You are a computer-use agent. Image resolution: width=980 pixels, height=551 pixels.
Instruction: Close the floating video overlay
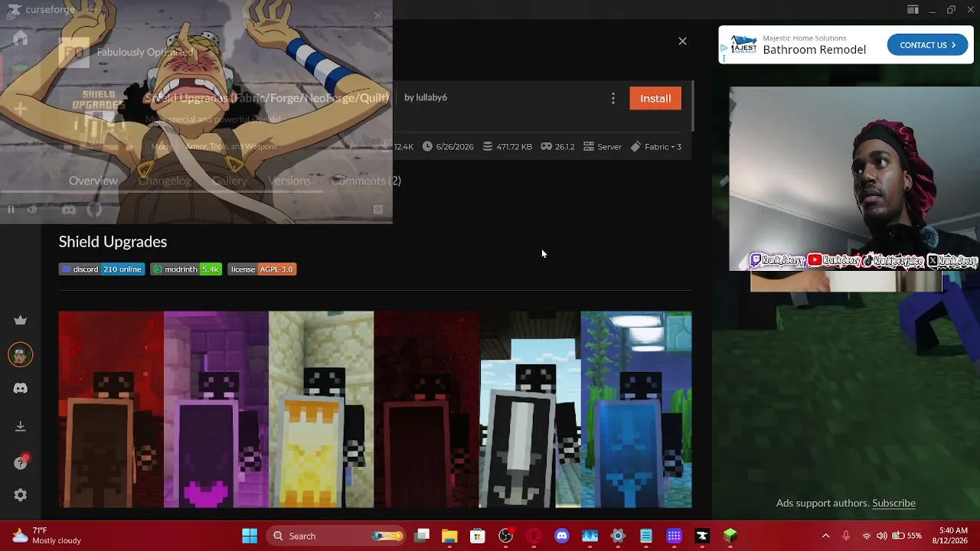[377, 15]
